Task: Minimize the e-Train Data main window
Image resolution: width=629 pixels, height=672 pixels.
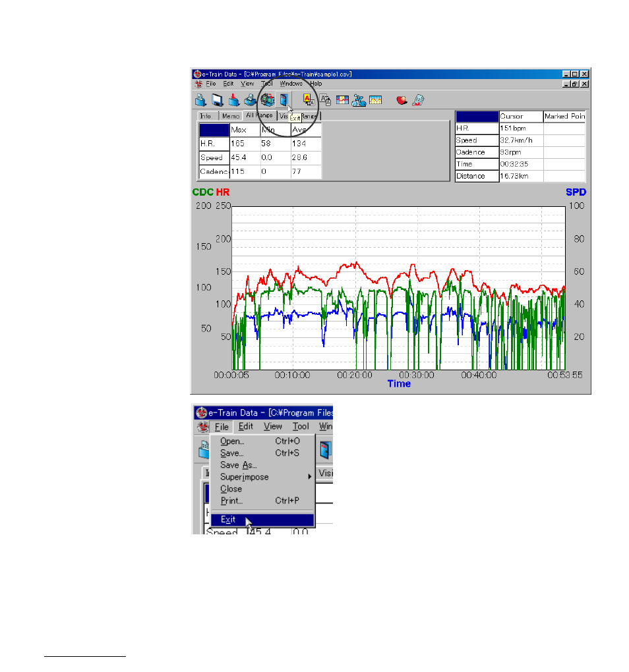Action: [566, 74]
